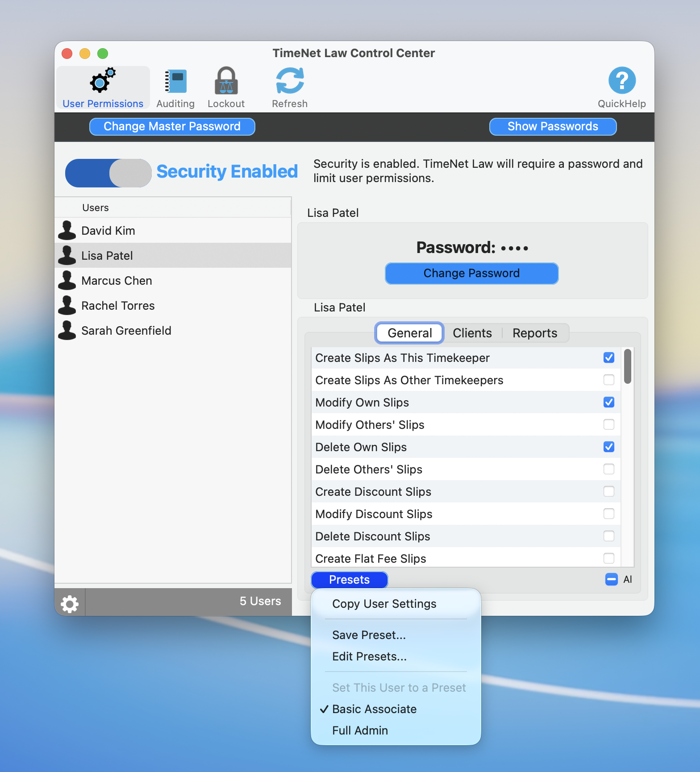Switch to the Clients tab
This screenshot has width=700, height=772.
472,333
